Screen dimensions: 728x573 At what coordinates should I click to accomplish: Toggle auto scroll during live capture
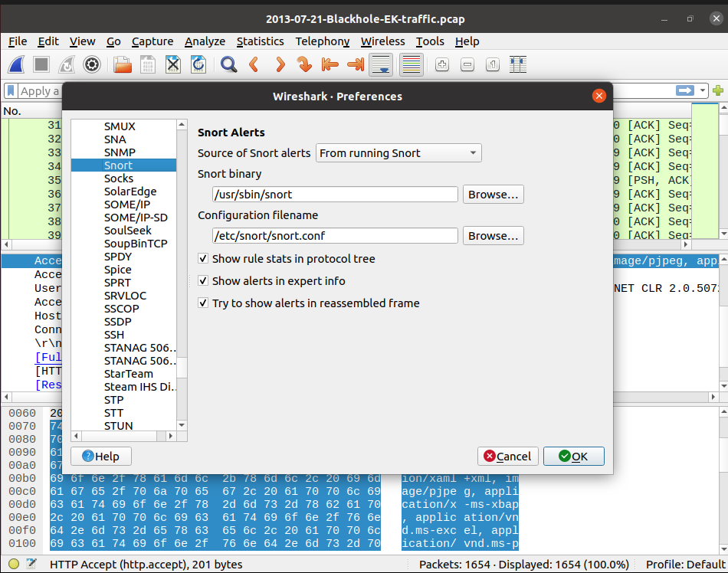(x=381, y=64)
